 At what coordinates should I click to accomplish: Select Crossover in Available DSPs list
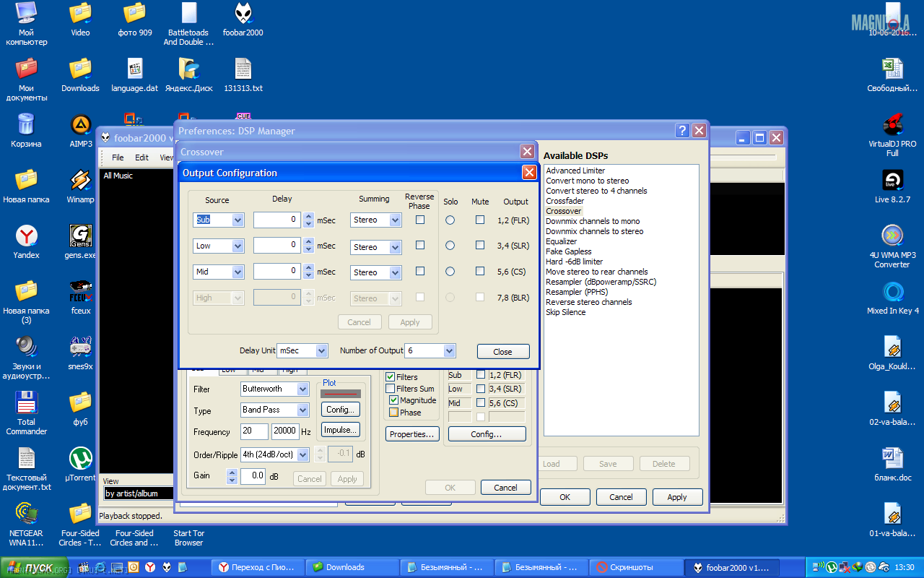pos(564,211)
